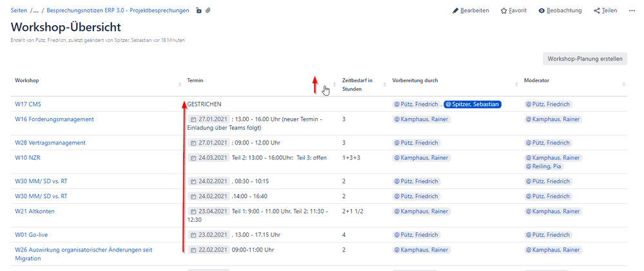Open the Teilen share option
The width and height of the screenshot is (644, 271).
pos(605,11)
